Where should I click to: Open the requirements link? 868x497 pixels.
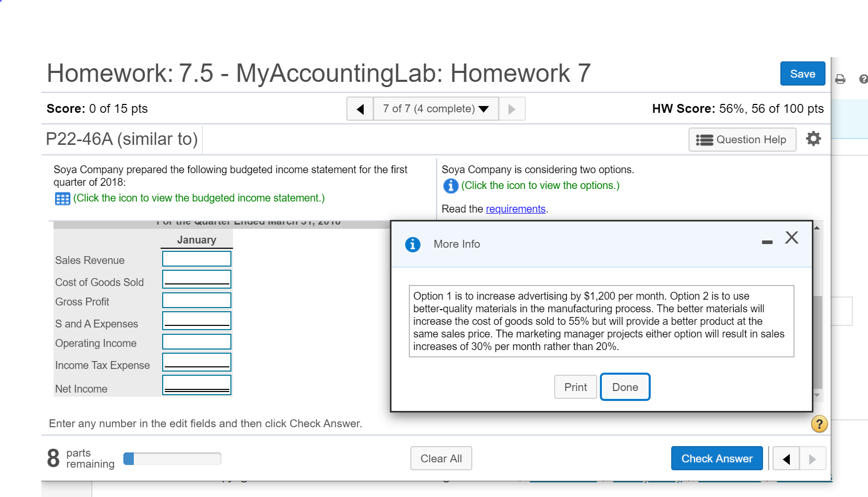pos(515,209)
